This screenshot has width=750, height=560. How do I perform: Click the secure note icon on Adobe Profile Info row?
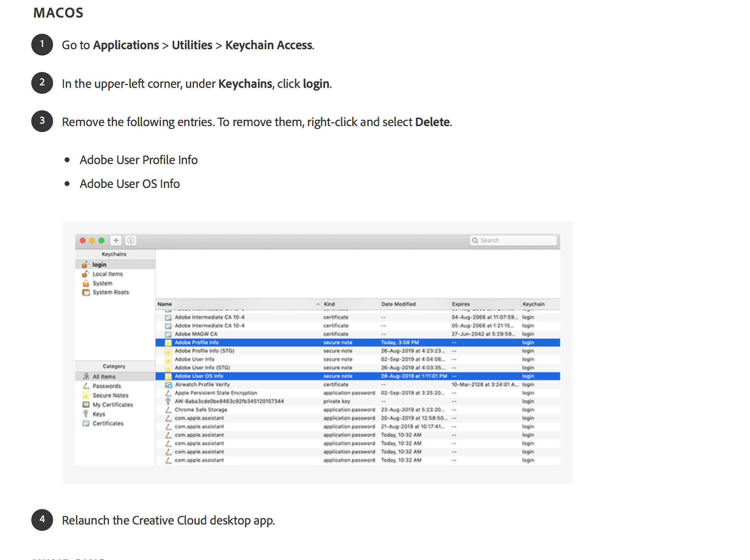tap(168, 342)
